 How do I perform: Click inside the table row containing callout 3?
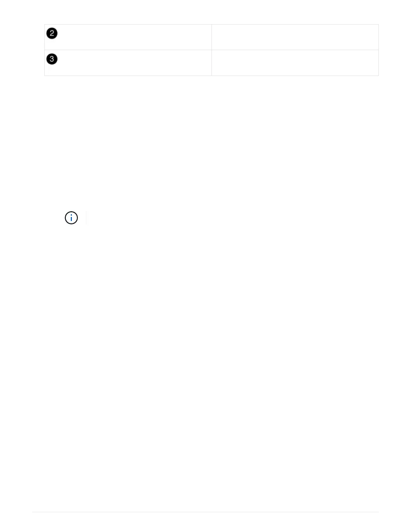click(212, 63)
